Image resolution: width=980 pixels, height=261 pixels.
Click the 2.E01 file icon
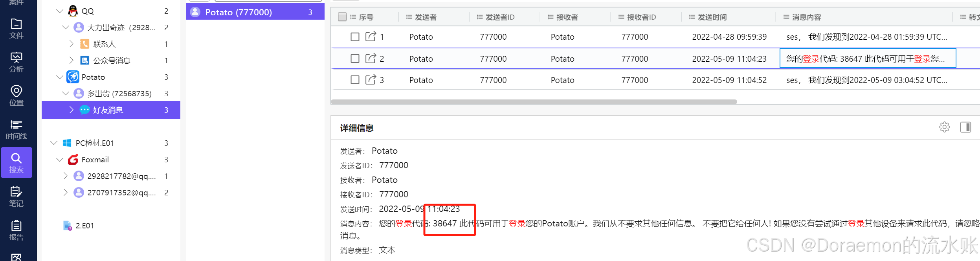(x=67, y=226)
